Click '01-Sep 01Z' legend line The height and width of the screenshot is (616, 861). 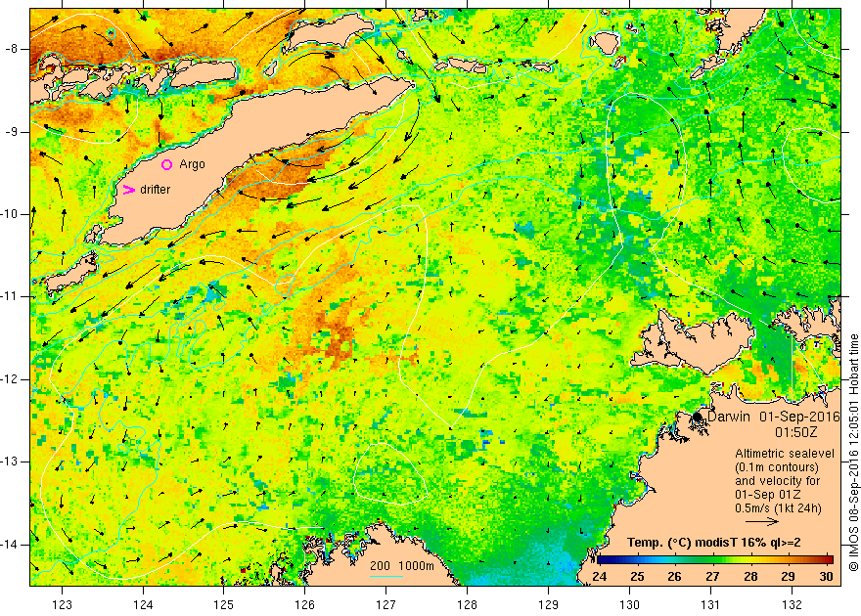(x=766, y=495)
